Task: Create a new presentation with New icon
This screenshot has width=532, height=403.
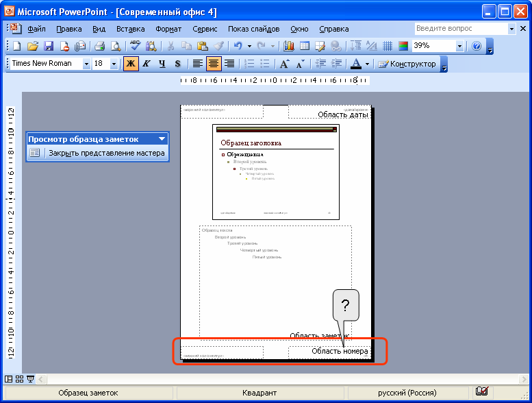Action: [16, 46]
